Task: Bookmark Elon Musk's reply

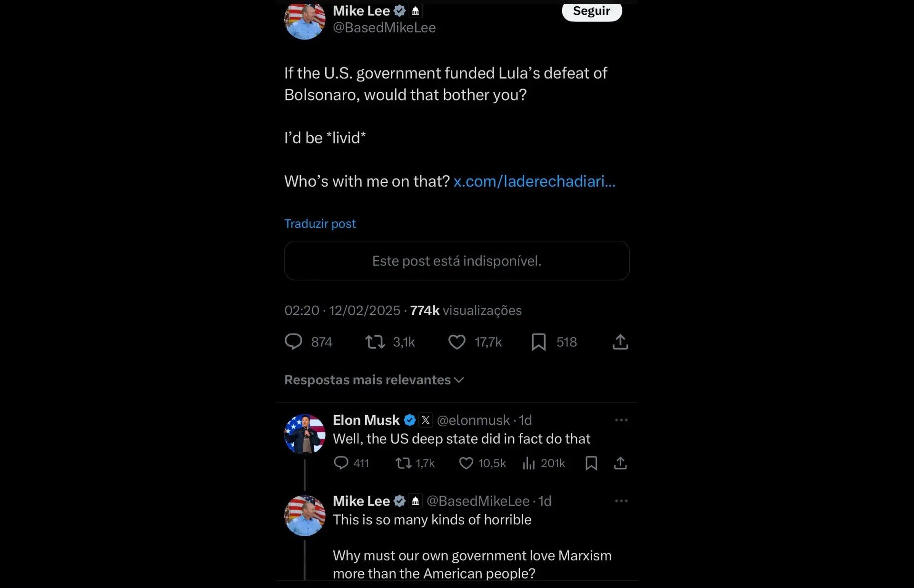Action: [591, 463]
